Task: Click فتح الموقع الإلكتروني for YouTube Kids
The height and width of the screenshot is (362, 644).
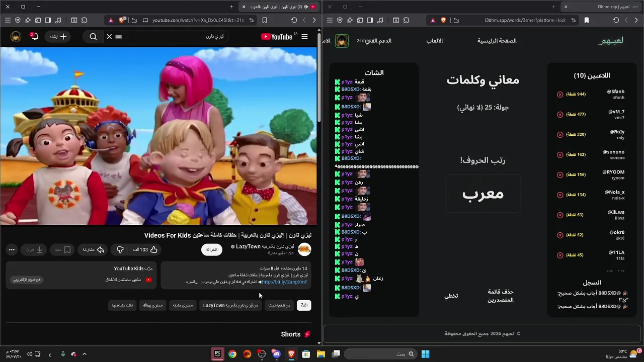Action: (x=27, y=280)
